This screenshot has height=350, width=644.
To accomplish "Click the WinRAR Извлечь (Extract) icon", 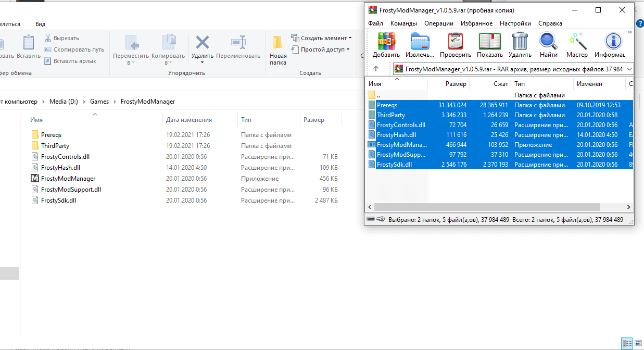I will (x=420, y=41).
